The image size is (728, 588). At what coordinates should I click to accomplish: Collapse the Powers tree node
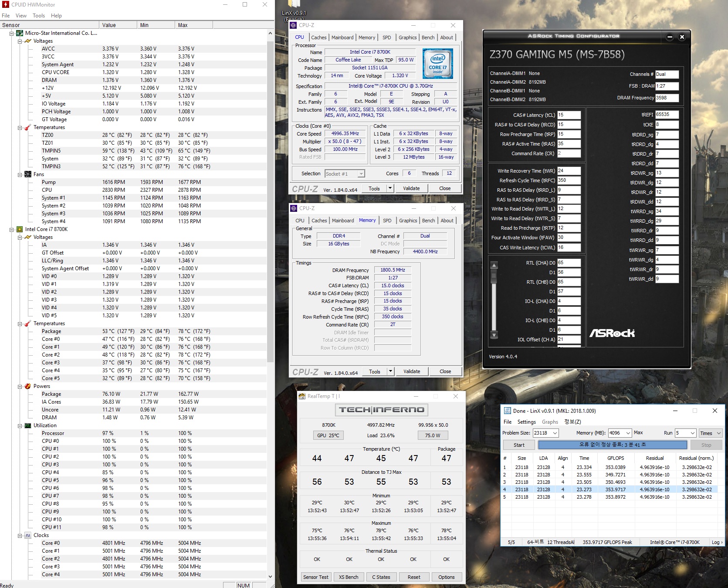[20, 386]
